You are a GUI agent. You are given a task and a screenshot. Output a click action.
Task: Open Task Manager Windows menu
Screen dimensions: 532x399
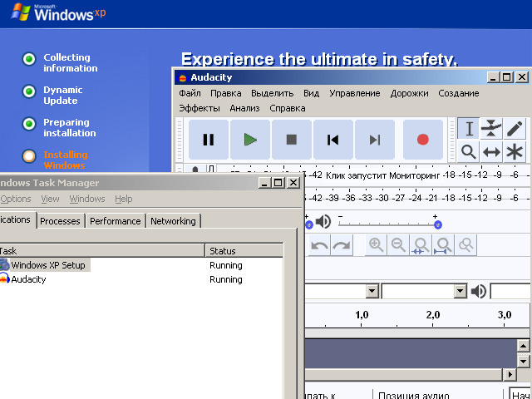point(87,199)
